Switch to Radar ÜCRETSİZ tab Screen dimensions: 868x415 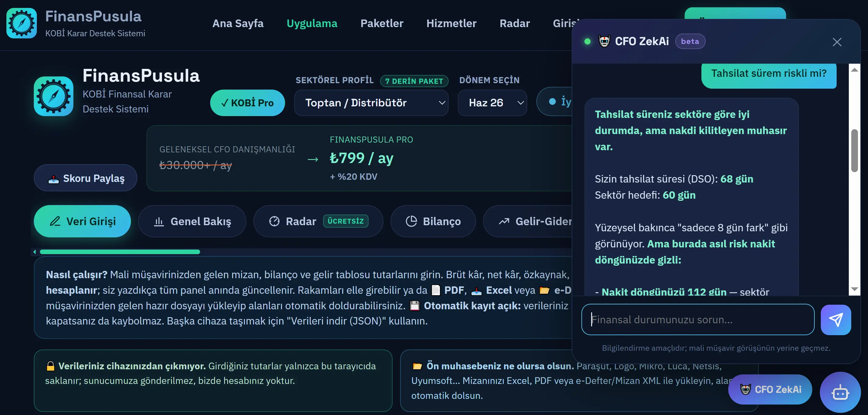point(318,222)
